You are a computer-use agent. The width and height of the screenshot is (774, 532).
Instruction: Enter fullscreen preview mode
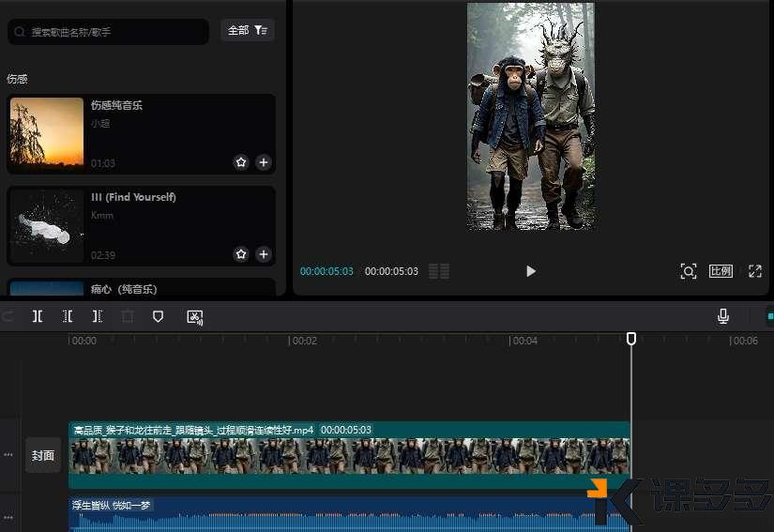click(x=755, y=271)
